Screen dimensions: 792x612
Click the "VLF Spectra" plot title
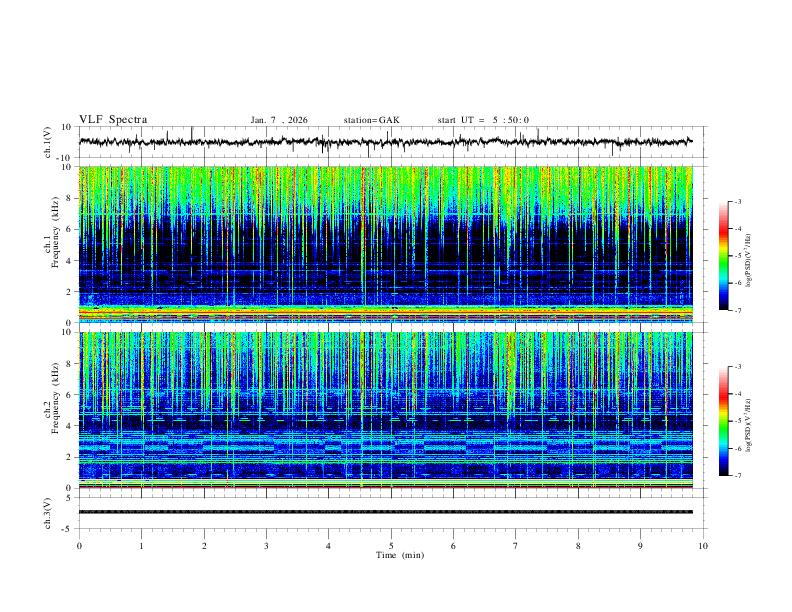point(113,120)
